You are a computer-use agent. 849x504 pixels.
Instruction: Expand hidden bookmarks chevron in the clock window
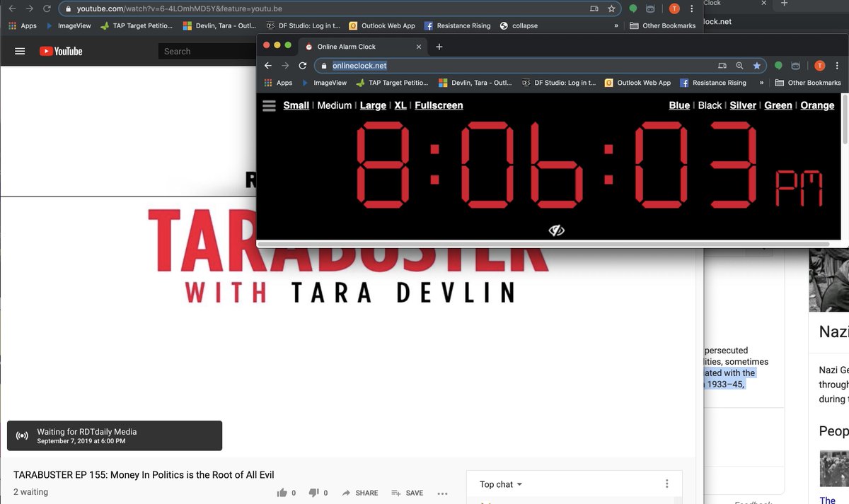pyautogui.click(x=762, y=83)
